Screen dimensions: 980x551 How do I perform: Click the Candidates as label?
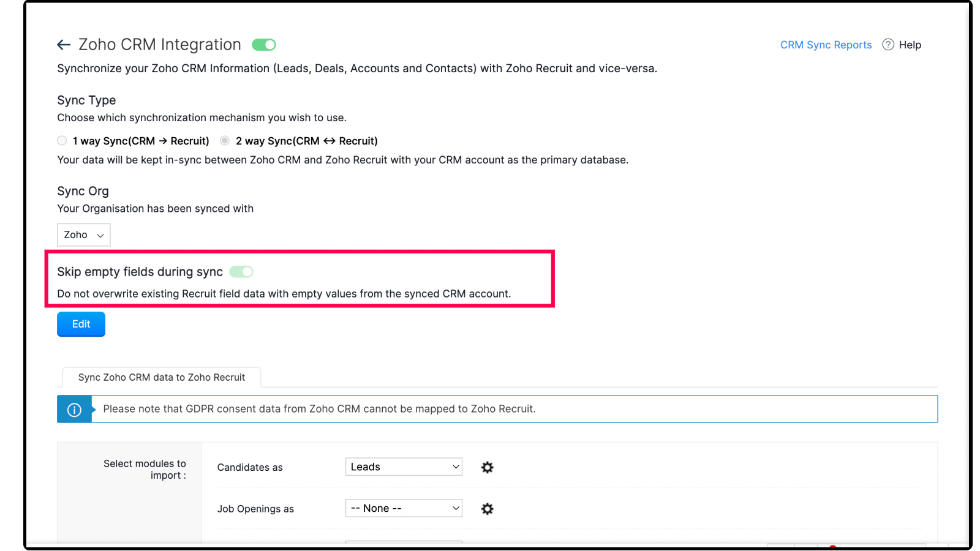pos(250,468)
